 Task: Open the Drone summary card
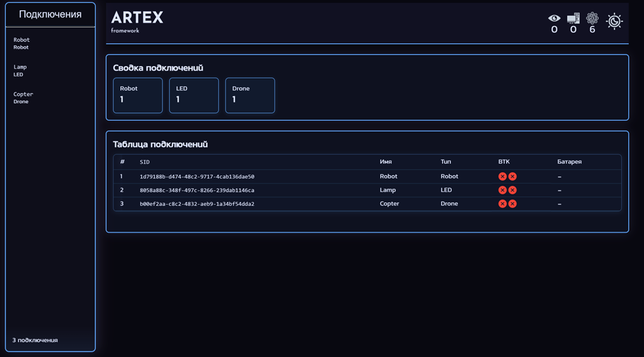click(250, 95)
